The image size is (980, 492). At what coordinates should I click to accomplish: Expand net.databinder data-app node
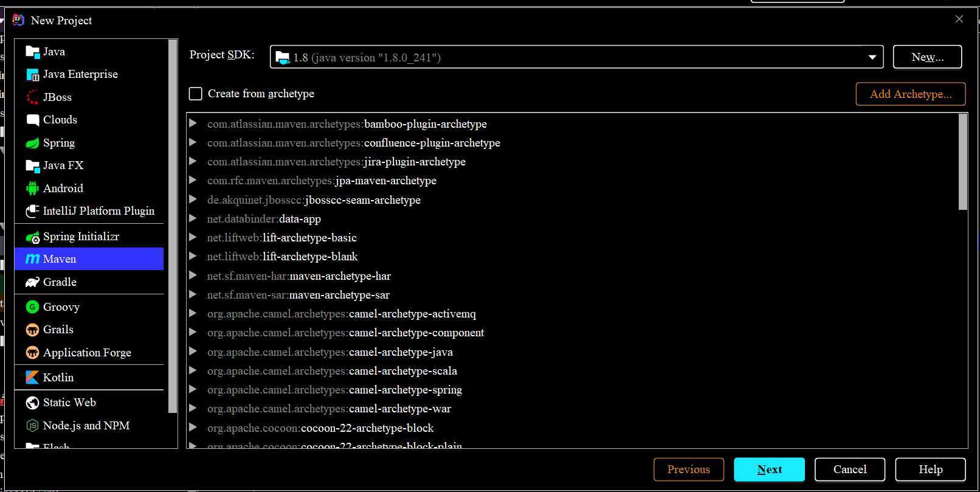[193, 218]
